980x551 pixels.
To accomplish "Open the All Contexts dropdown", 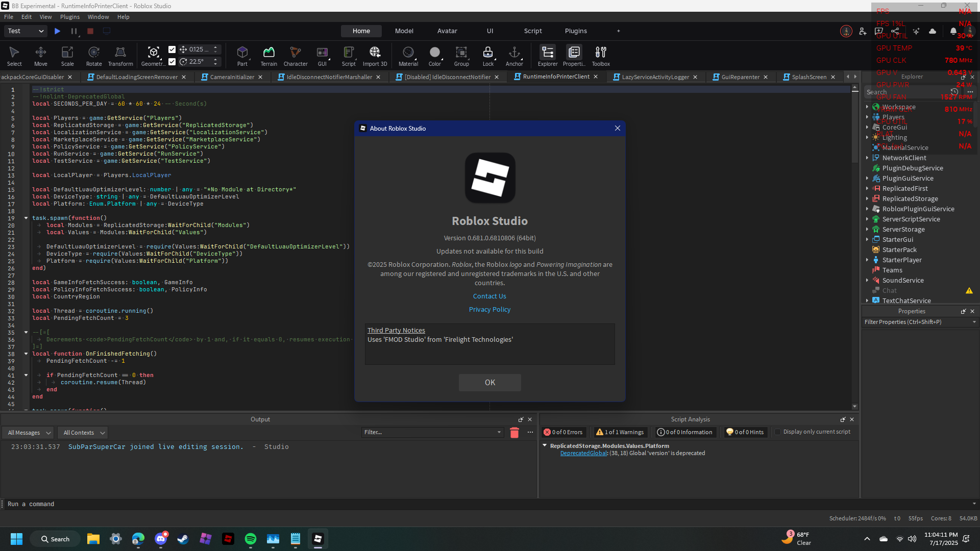I will tap(82, 432).
